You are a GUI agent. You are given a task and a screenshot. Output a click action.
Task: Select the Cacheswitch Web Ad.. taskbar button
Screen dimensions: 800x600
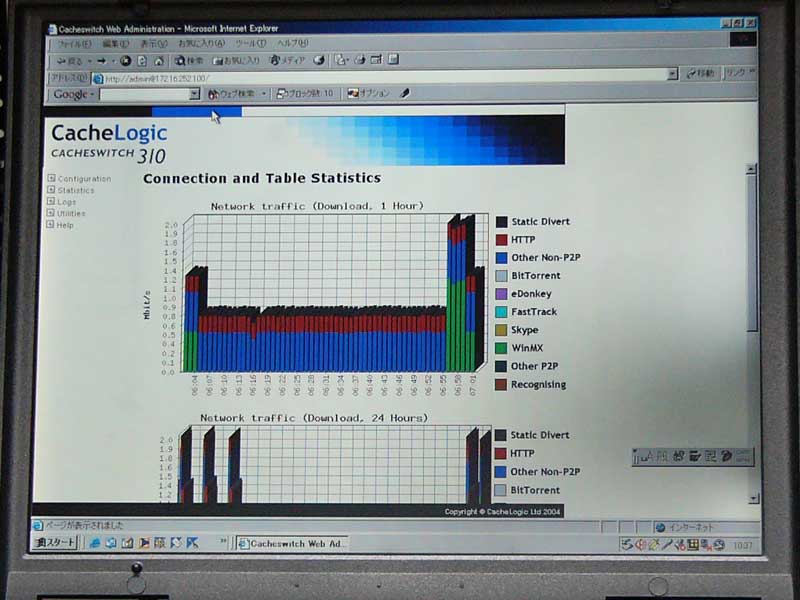tap(292, 544)
